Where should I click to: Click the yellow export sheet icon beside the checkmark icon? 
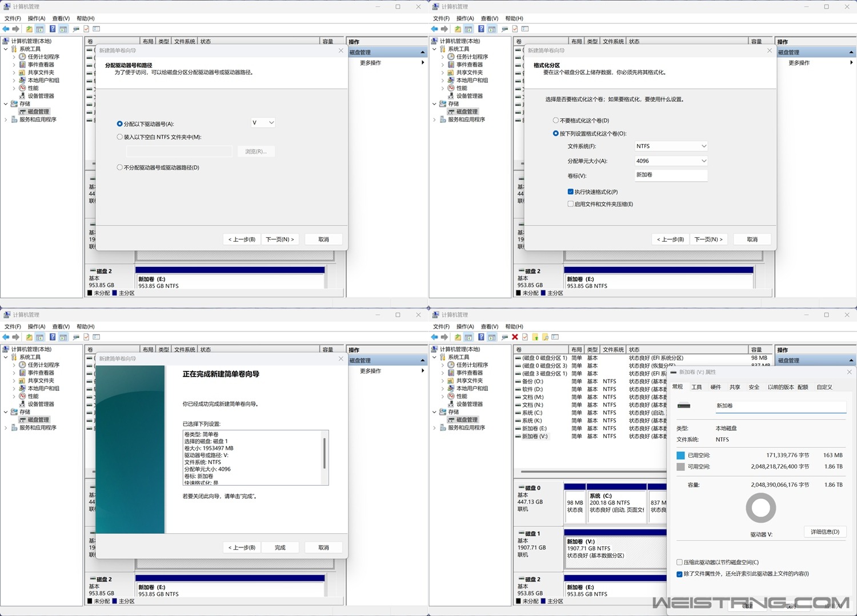tap(535, 337)
